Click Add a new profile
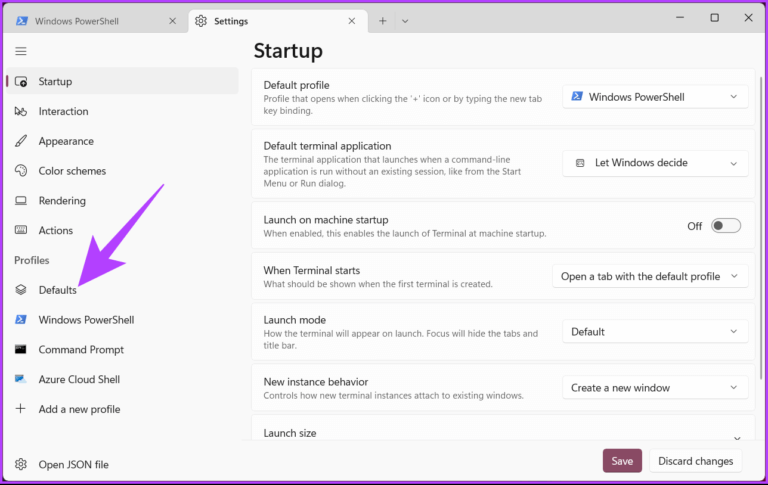 122,409
